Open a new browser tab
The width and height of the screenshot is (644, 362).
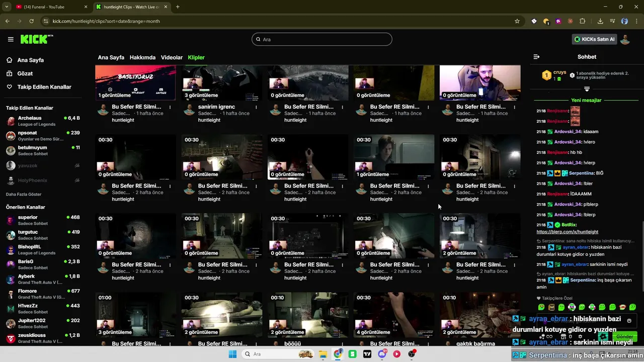pyautogui.click(x=178, y=7)
